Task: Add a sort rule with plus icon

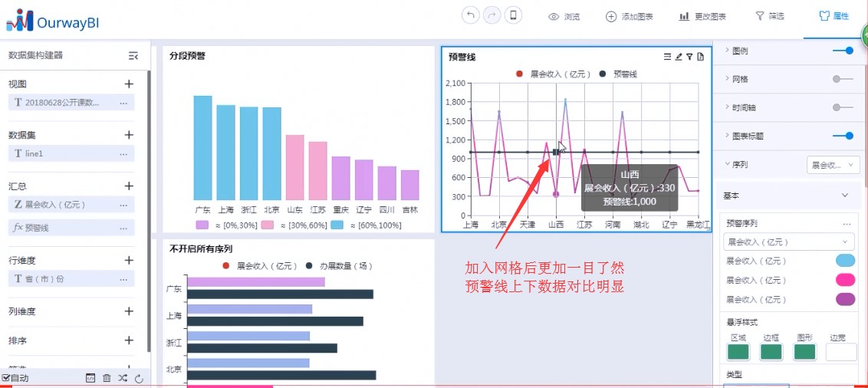Action: [129, 340]
